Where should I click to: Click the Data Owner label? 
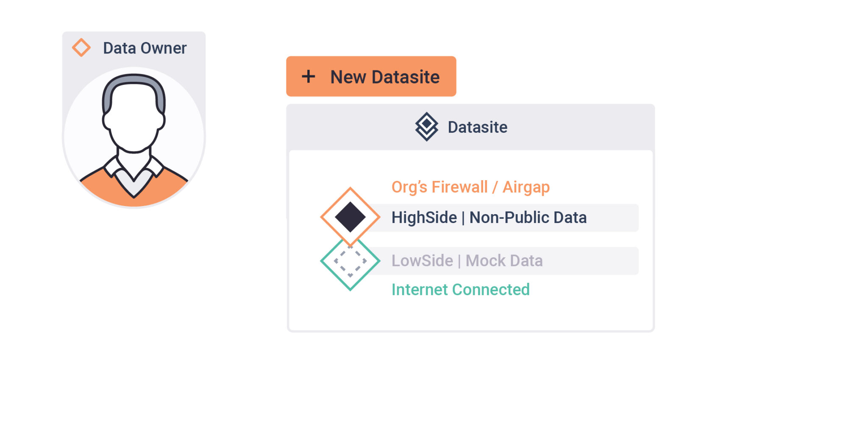click(145, 48)
